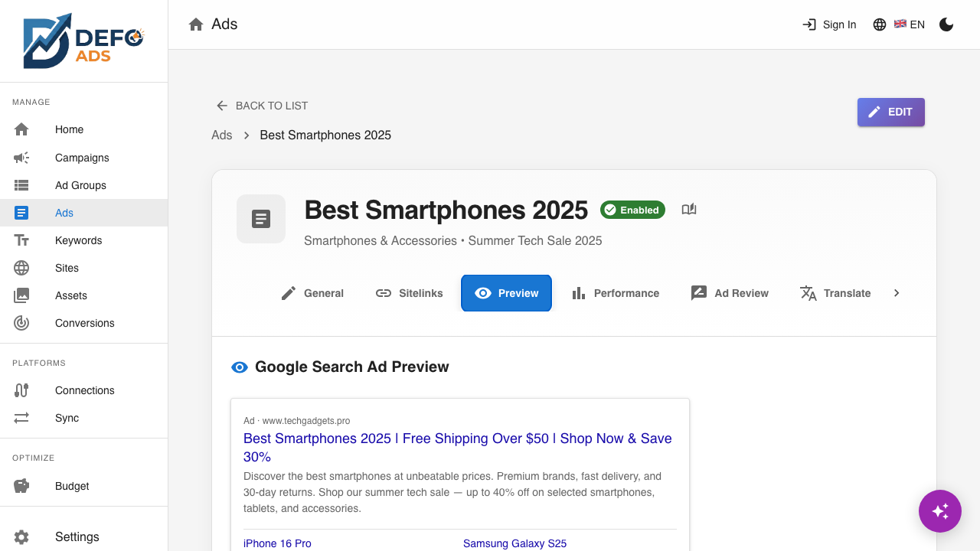Viewport: 980px width, 551px height.
Task: Click the www.techgadgets.pro ad URL
Action: (x=306, y=421)
